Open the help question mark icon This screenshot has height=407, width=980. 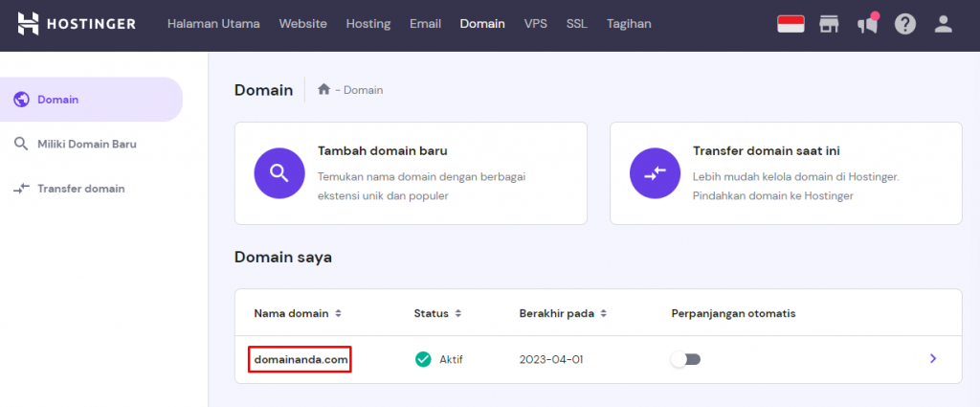905,24
